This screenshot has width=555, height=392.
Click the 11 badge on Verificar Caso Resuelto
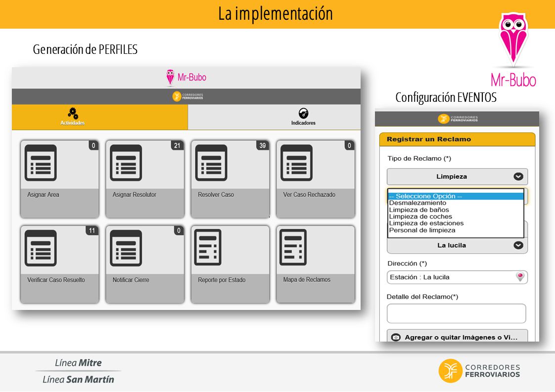92,231
